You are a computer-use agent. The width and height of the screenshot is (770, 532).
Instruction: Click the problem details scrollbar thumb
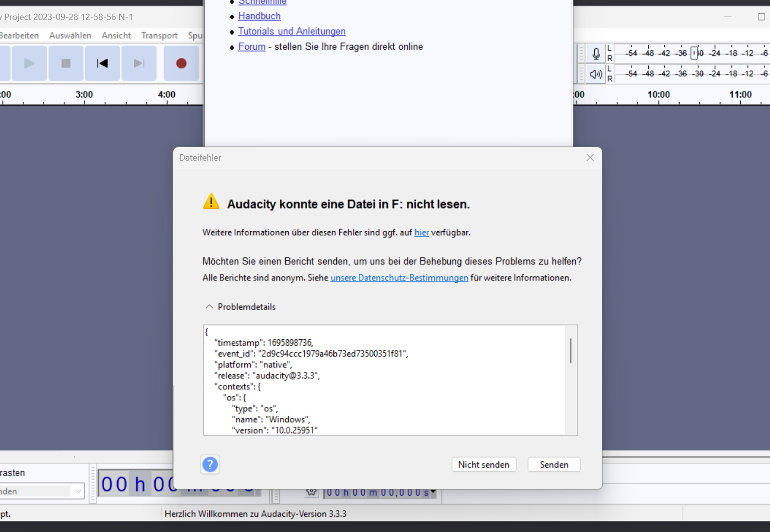[x=570, y=350]
